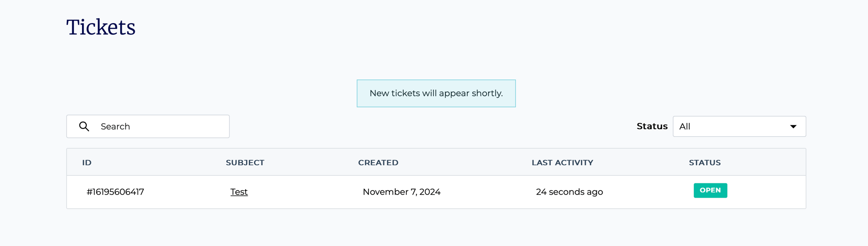Sort by the SUBJECT column header
The height and width of the screenshot is (246, 868).
point(245,163)
